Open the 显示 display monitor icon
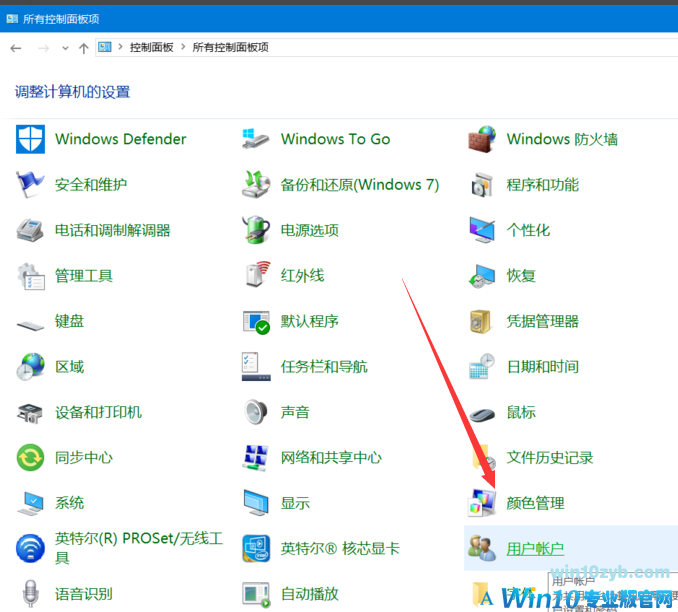The height and width of the screenshot is (612, 678). click(x=256, y=503)
